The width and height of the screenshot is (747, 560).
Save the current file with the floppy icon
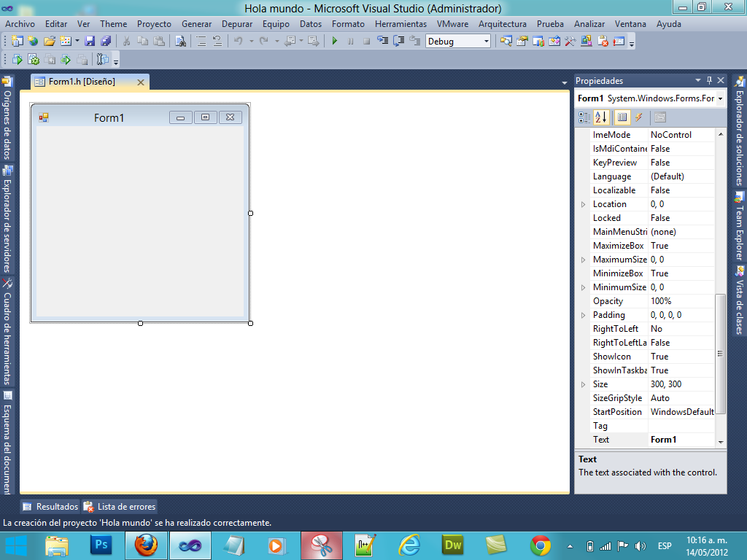tap(90, 42)
